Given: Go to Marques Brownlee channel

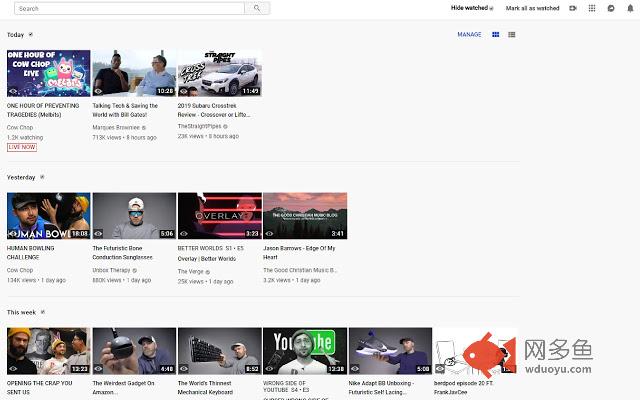Looking at the screenshot, I should coord(116,127).
